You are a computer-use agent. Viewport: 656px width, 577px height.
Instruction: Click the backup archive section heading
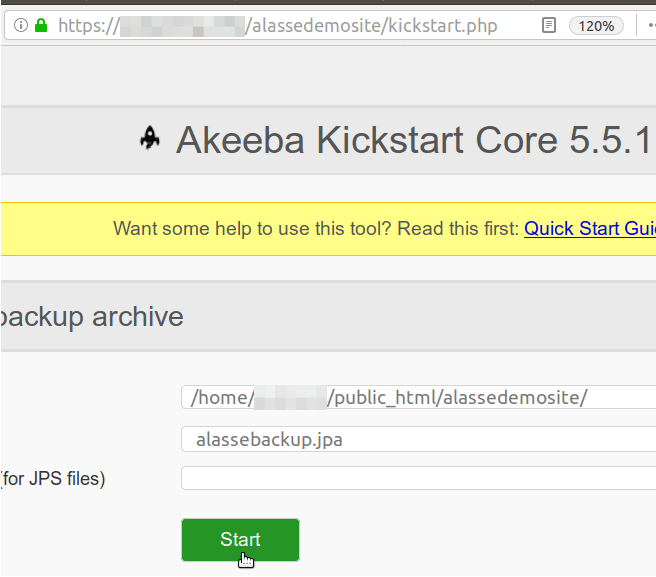coord(92,317)
